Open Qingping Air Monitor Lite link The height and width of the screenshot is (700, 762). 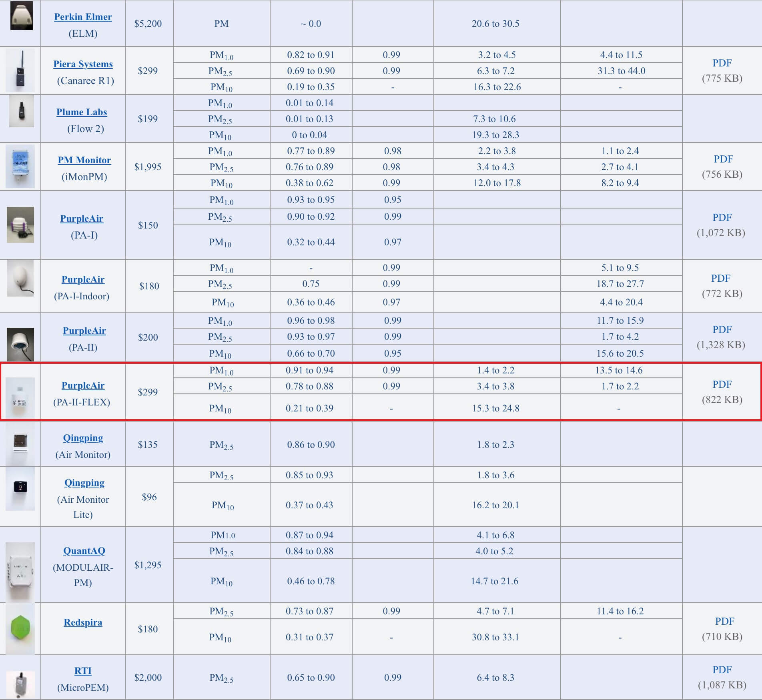pos(84,483)
